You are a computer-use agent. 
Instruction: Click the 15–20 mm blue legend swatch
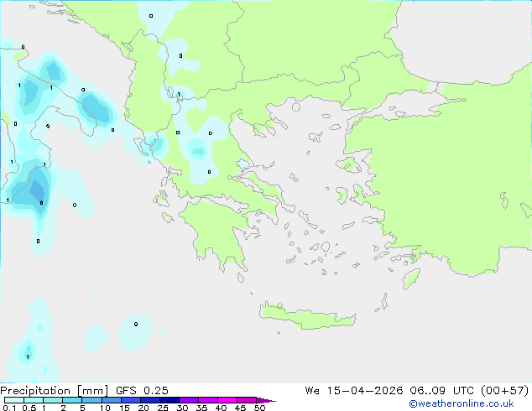tap(130, 400)
